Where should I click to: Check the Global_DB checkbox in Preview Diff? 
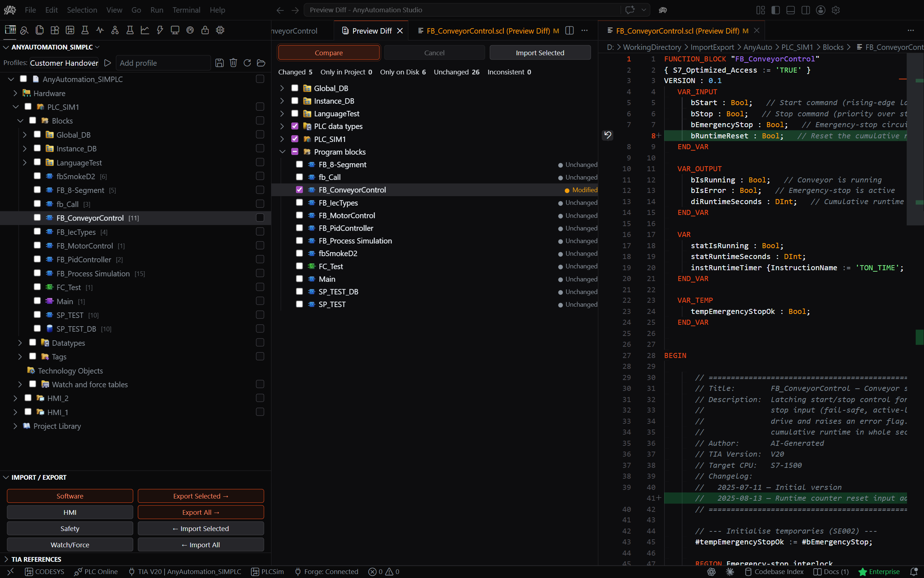pyautogui.click(x=295, y=88)
